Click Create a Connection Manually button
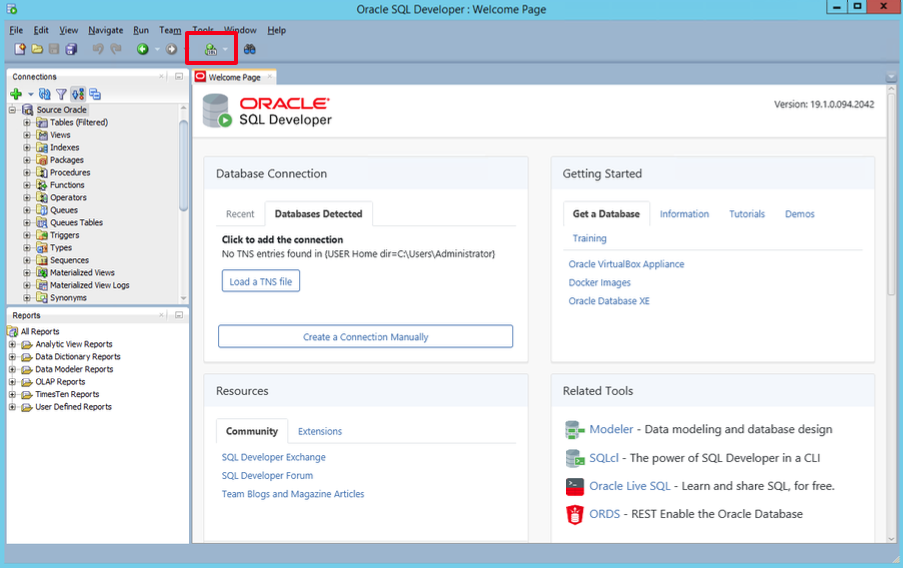 tap(366, 336)
